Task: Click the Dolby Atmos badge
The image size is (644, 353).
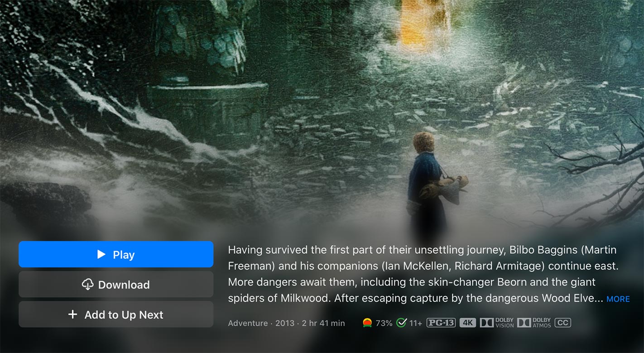Action: 534,323
